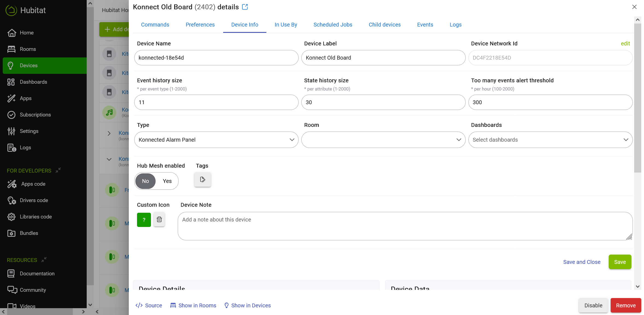Collapse the expanded Konnected device row
644x315 pixels.
(x=109, y=159)
